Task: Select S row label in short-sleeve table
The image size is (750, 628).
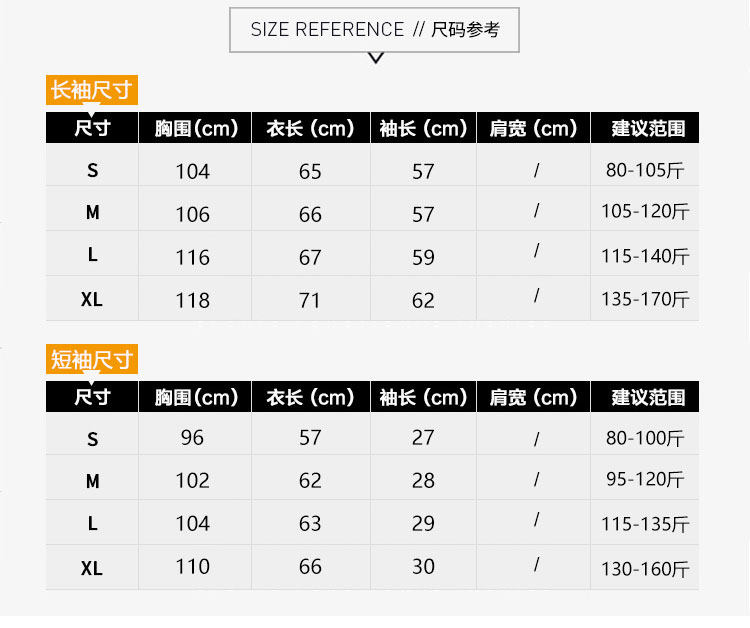Action: coord(92,438)
